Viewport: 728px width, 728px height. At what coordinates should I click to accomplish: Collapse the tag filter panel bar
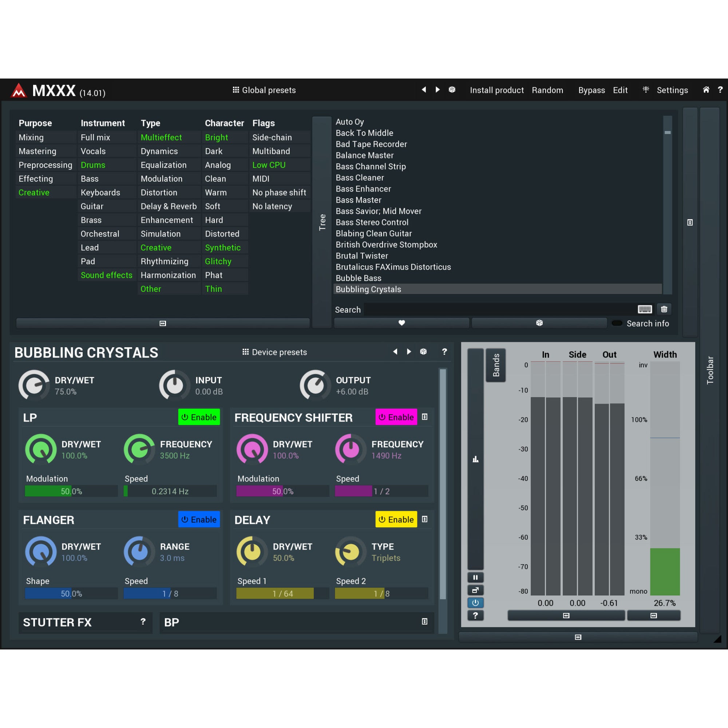point(163,323)
